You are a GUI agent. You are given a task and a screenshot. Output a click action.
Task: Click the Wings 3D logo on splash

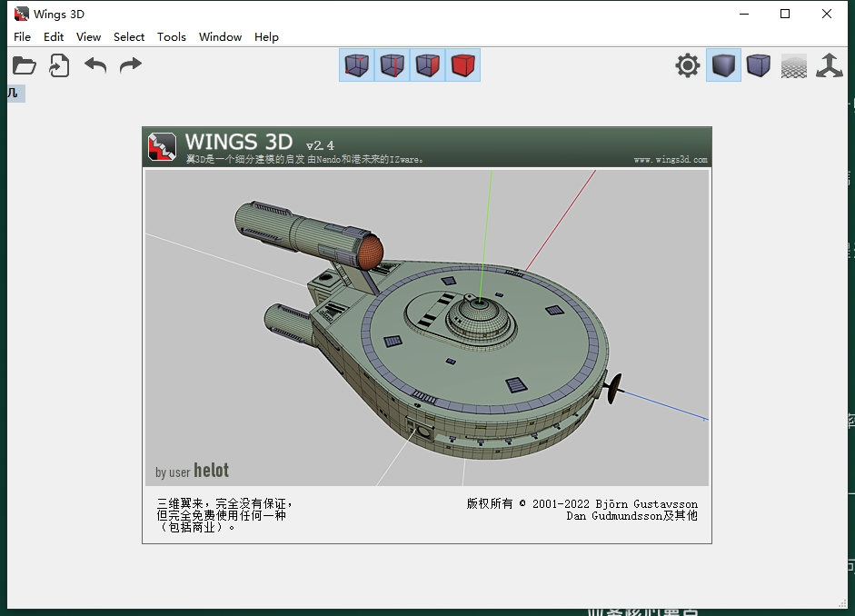pos(162,147)
